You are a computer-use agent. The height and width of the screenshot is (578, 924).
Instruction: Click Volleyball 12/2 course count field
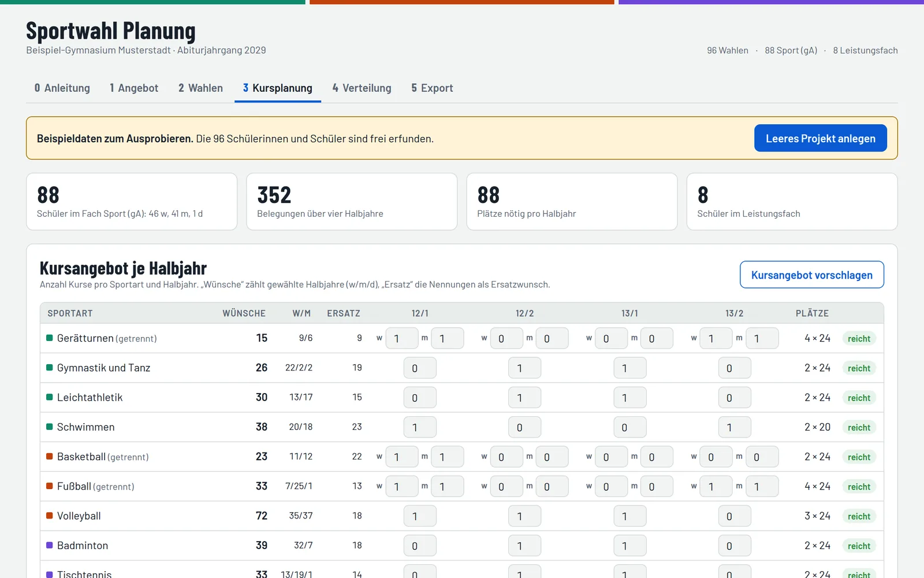tap(525, 516)
